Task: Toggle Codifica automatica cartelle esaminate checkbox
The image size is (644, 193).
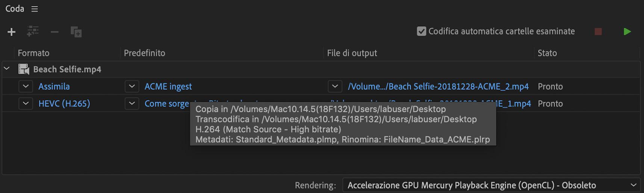Action: 422,31
